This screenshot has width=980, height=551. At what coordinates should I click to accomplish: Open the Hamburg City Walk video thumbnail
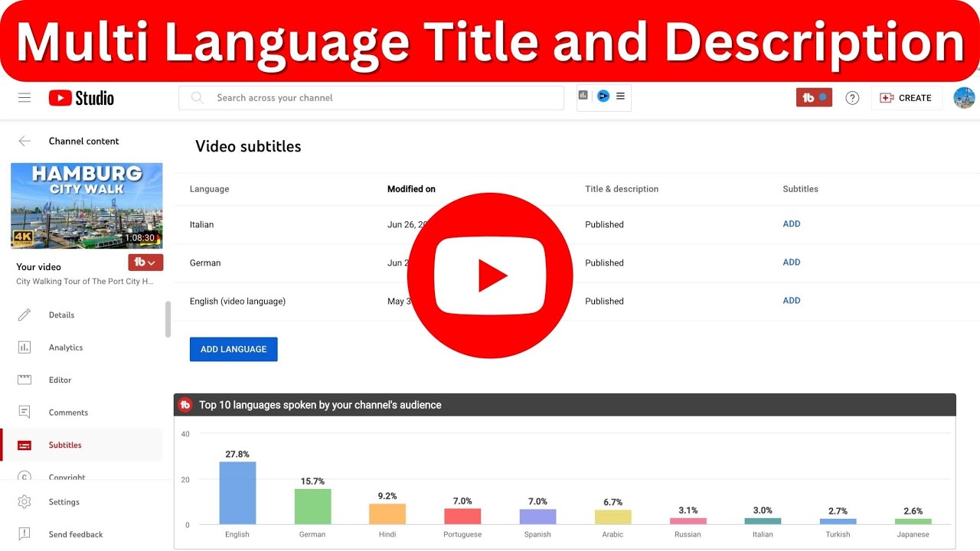pos(87,206)
